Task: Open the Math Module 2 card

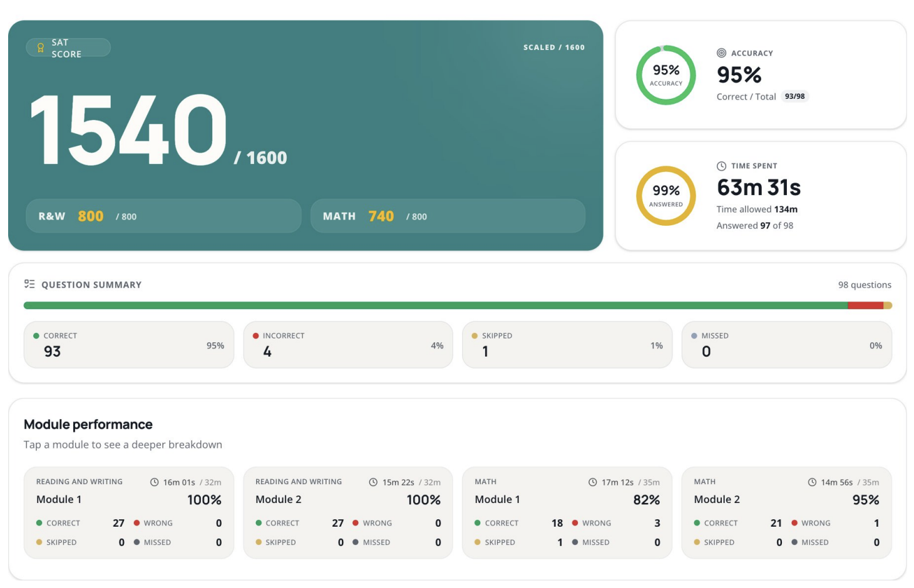Action: [x=786, y=512]
